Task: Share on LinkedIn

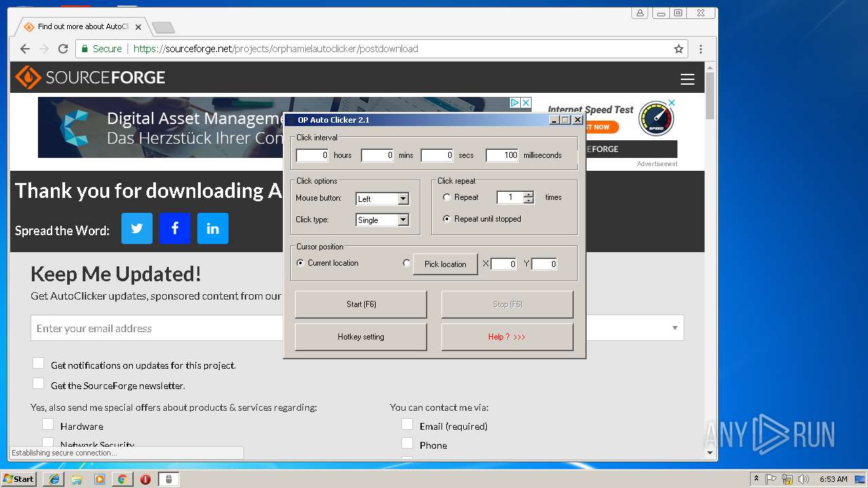Action: (x=213, y=228)
